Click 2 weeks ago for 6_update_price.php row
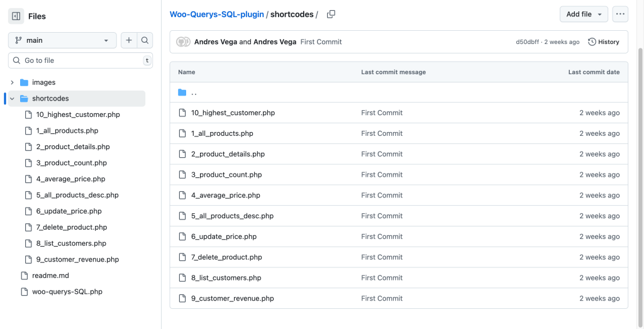This screenshot has width=644, height=329. pyautogui.click(x=599, y=237)
